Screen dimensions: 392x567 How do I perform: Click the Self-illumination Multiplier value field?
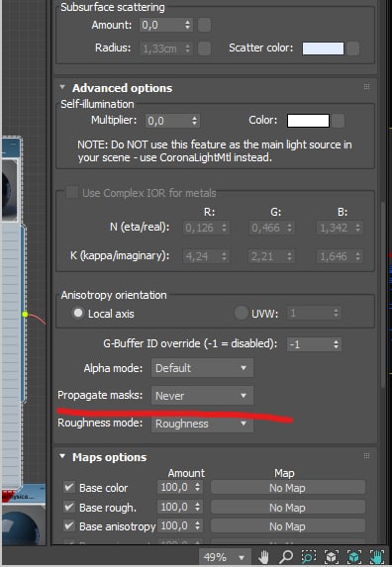168,121
